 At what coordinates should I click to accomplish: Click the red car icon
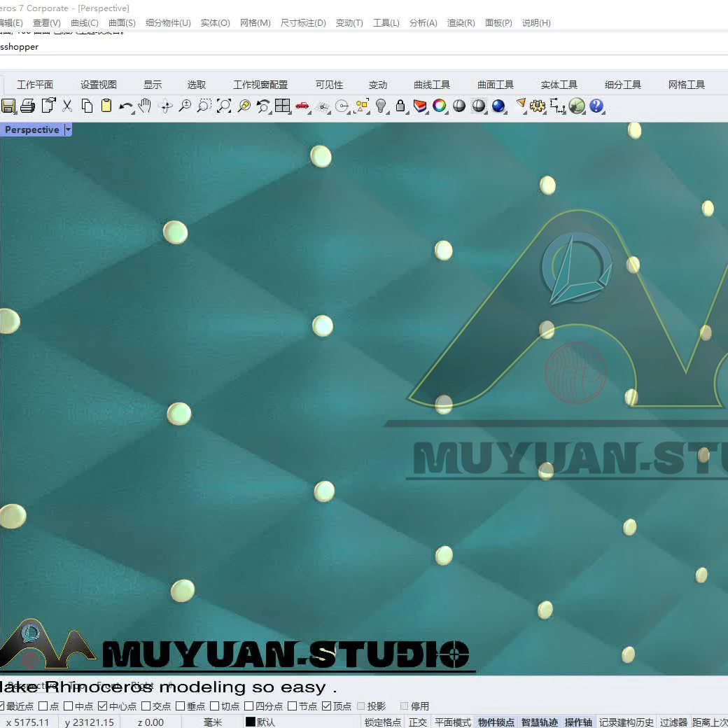[302, 106]
